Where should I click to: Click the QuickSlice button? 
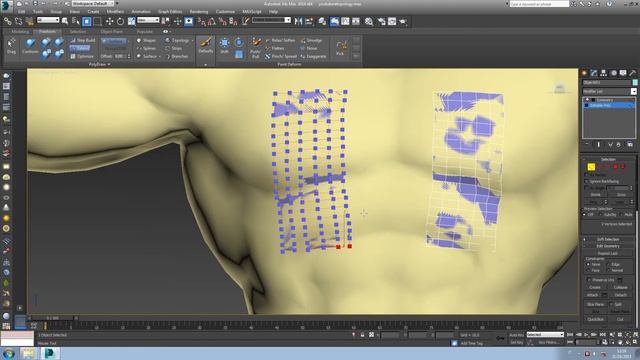point(596,319)
